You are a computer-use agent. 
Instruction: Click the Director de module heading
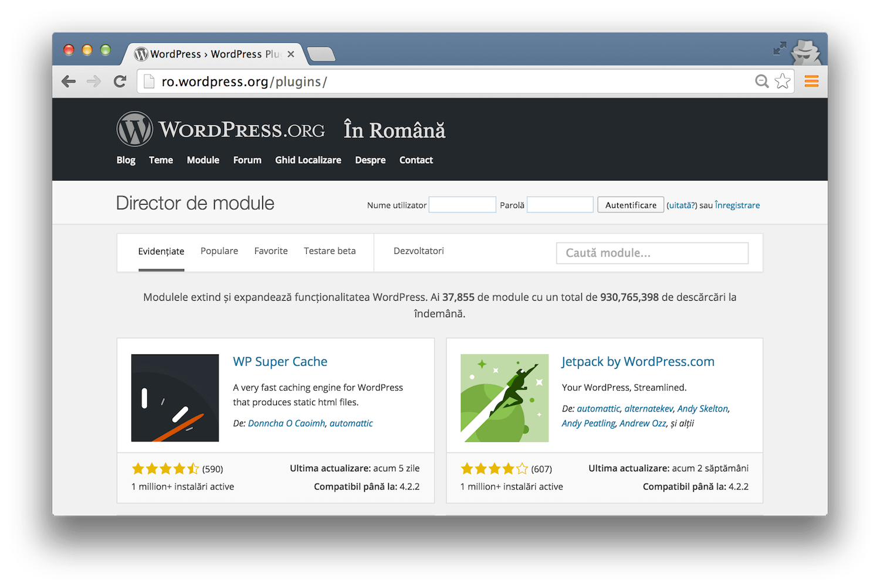pyautogui.click(x=195, y=203)
